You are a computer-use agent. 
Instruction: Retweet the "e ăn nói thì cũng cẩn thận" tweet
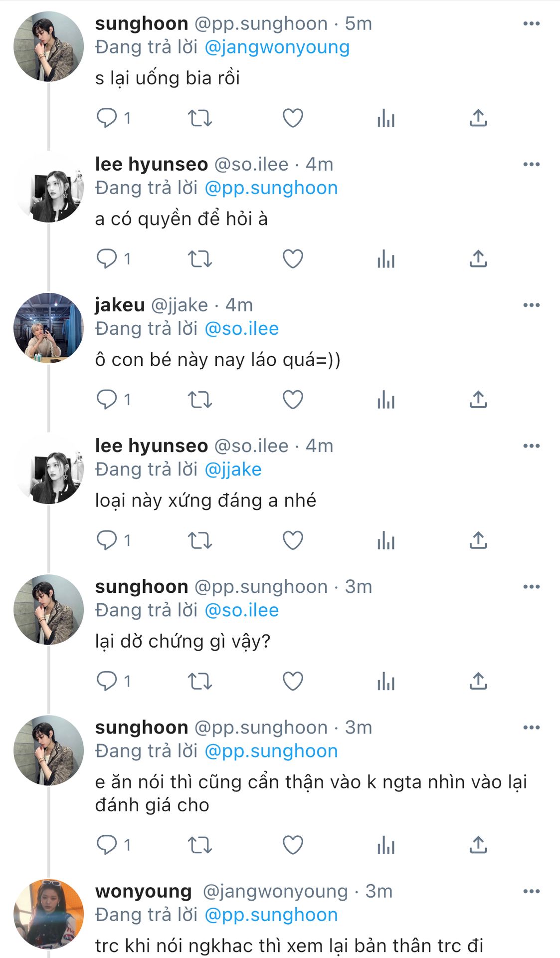point(200,845)
